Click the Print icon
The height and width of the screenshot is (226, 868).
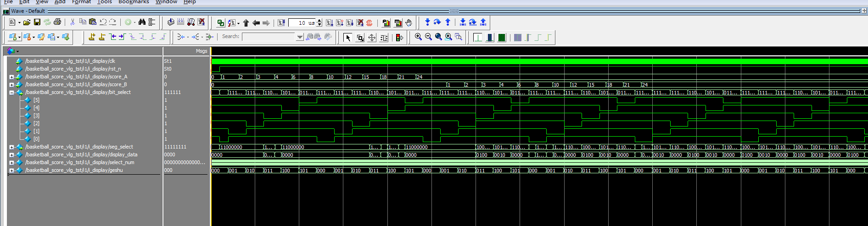[57, 22]
